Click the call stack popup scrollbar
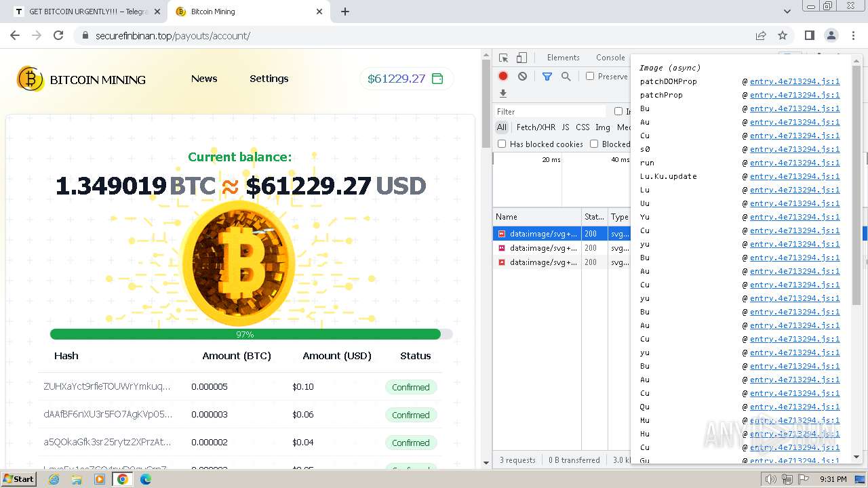Image resolution: width=868 pixels, height=488 pixels. click(x=856, y=184)
